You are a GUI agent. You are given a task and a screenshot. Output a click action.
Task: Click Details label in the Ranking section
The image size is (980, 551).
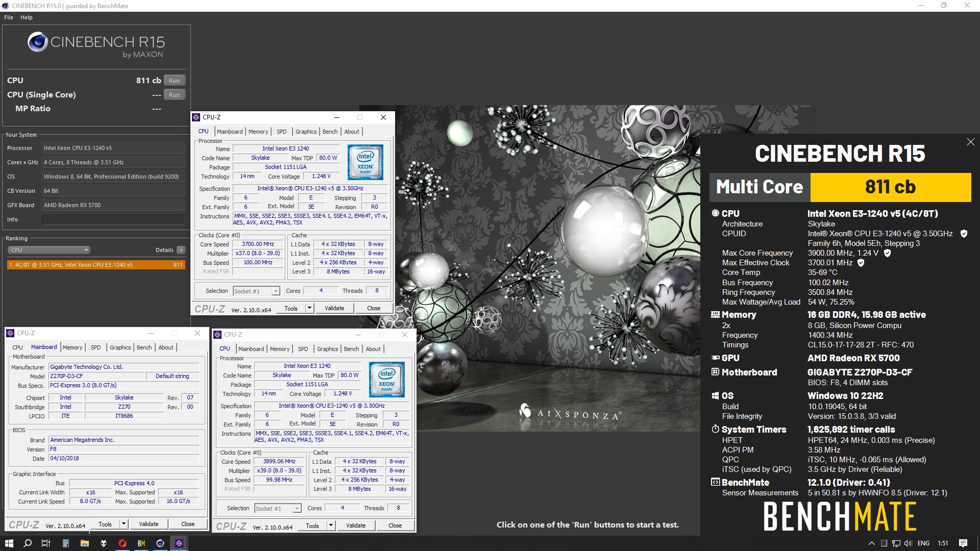point(164,250)
